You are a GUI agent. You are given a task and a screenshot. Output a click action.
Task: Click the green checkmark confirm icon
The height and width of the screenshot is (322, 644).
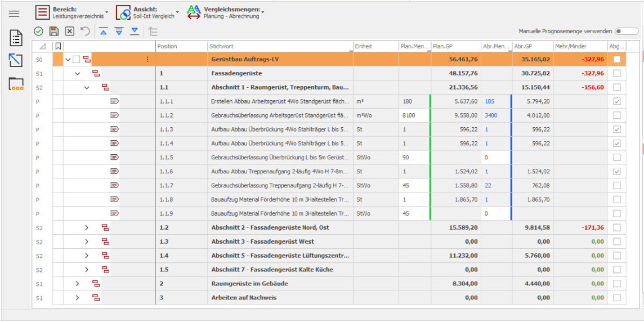tap(38, 32)
